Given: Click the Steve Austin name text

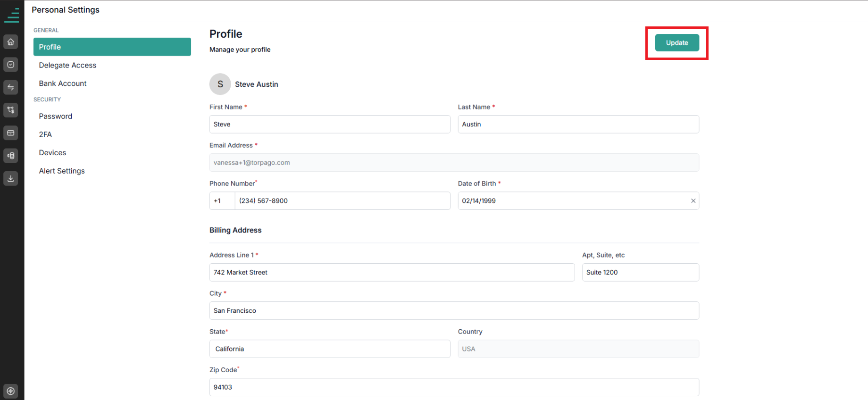Looking at the screenshot, I should click(x=257, y=84).
